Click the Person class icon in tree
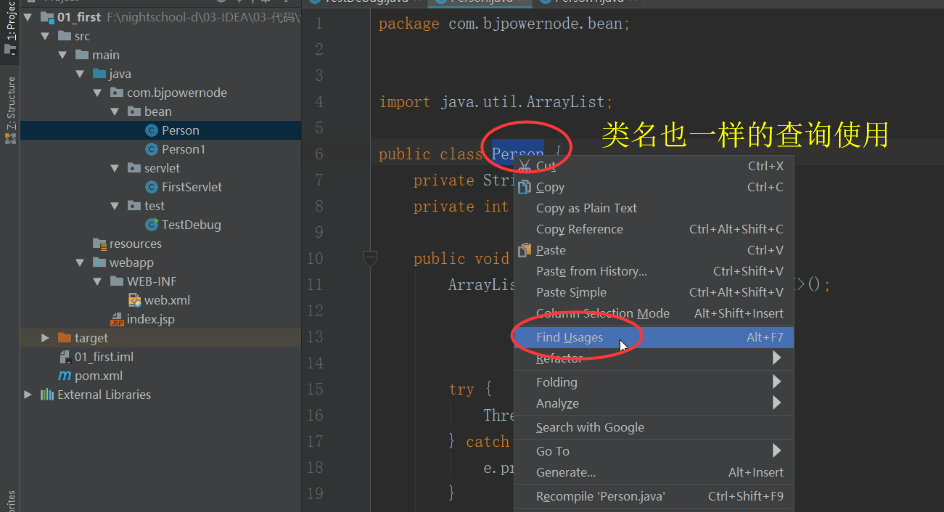Viewport: 944px width, 512px height. point(152,131)
